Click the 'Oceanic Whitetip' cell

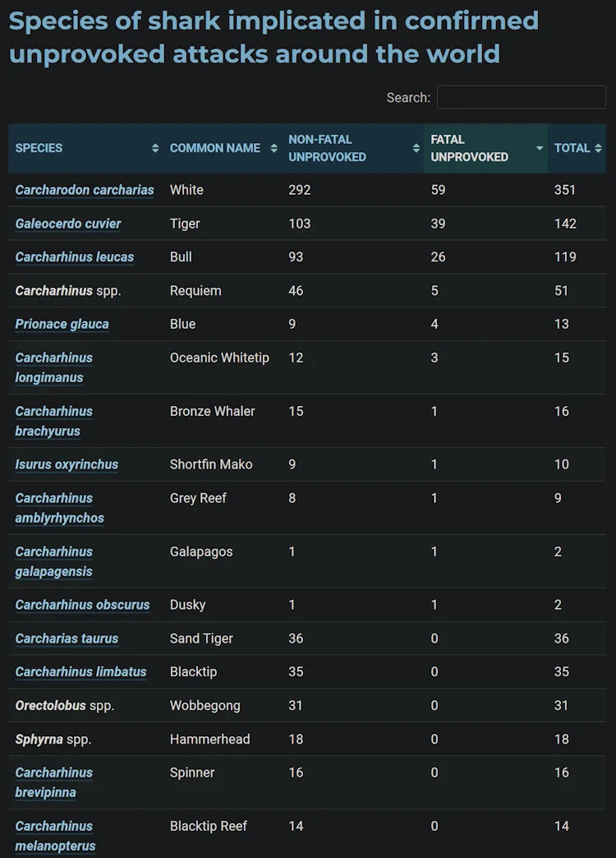(219, 357)
